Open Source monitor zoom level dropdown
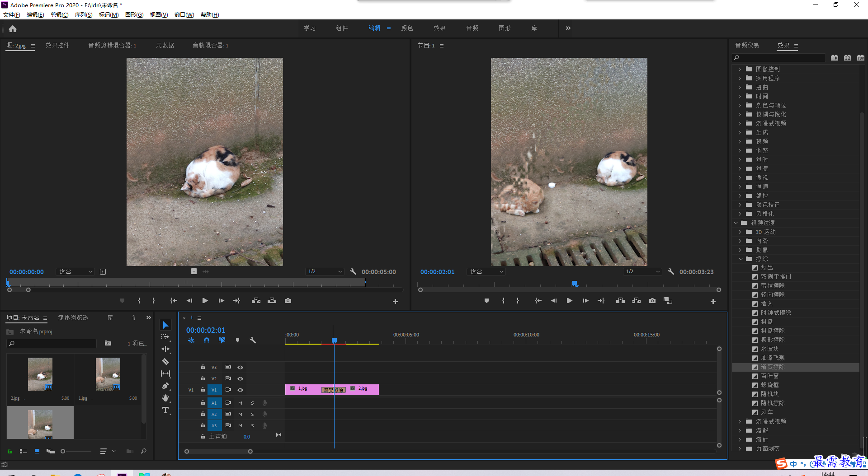The width and height of the screenshot is (868, 476). point(75,271)
